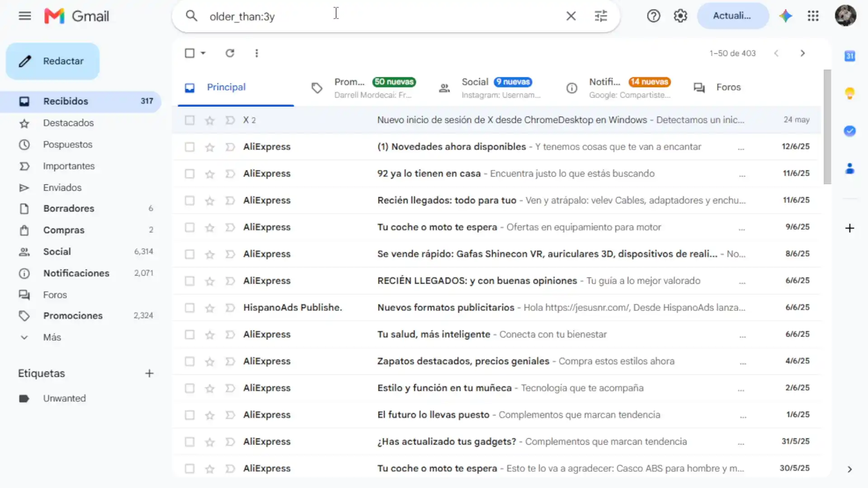This screenshot has width=868, height=488.
Task: Open Promociones category in sidebar
Action: [x=80, y=316]
